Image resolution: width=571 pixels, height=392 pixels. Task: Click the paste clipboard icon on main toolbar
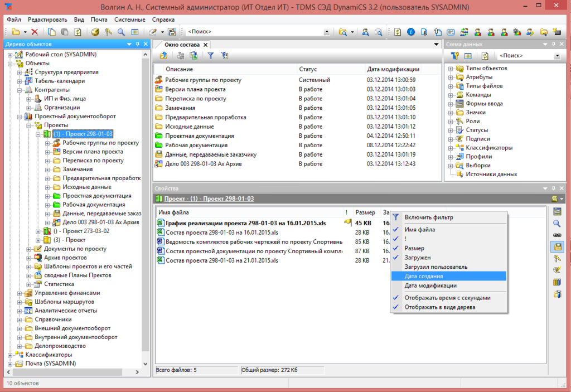pos(65,32)
